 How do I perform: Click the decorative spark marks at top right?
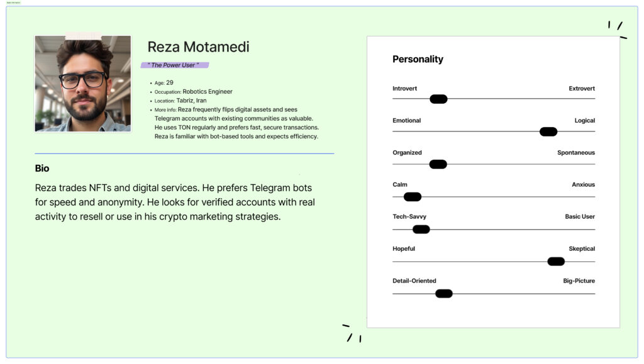(618, 29)
